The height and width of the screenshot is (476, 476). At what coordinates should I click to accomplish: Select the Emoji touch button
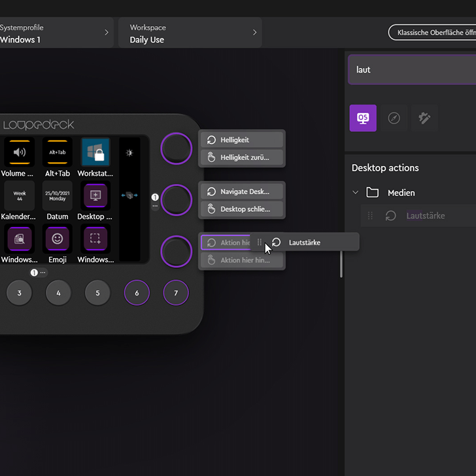click(58, 239)
